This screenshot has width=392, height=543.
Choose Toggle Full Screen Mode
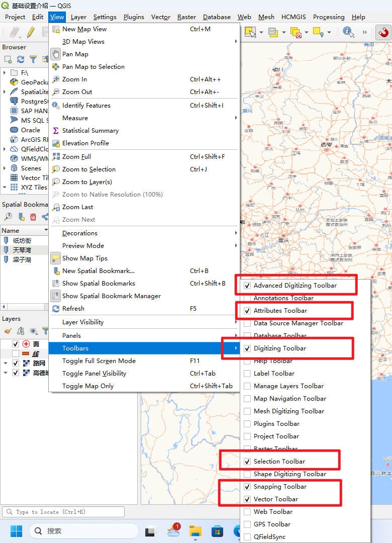(x=144, y=361)
